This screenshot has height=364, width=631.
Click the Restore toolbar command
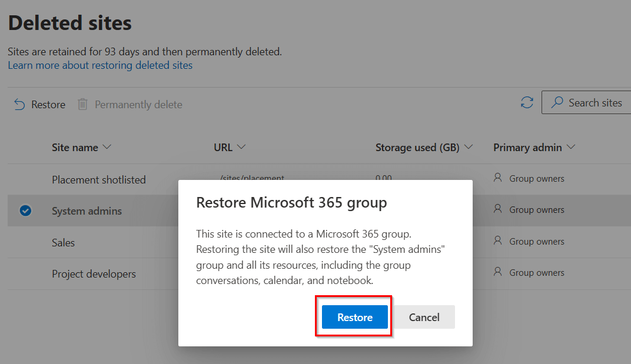click(x=40, y=104)
